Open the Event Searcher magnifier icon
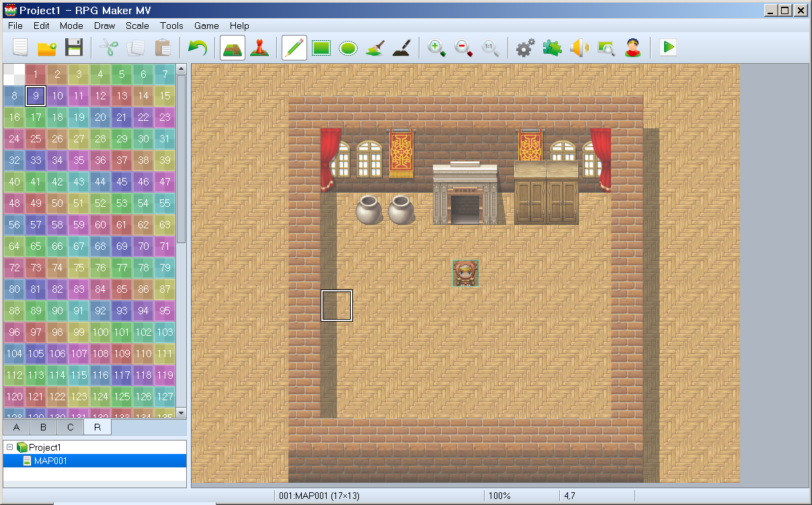812x505 pixels. pos(606,48)
